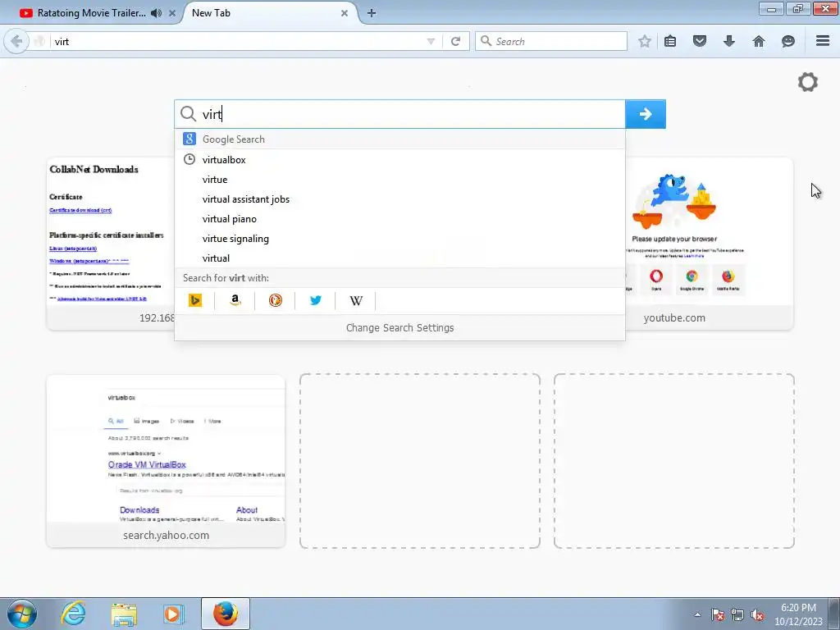The image size is (840, 630).
Task: Select Google Search header row
Action: coord(399,139)
